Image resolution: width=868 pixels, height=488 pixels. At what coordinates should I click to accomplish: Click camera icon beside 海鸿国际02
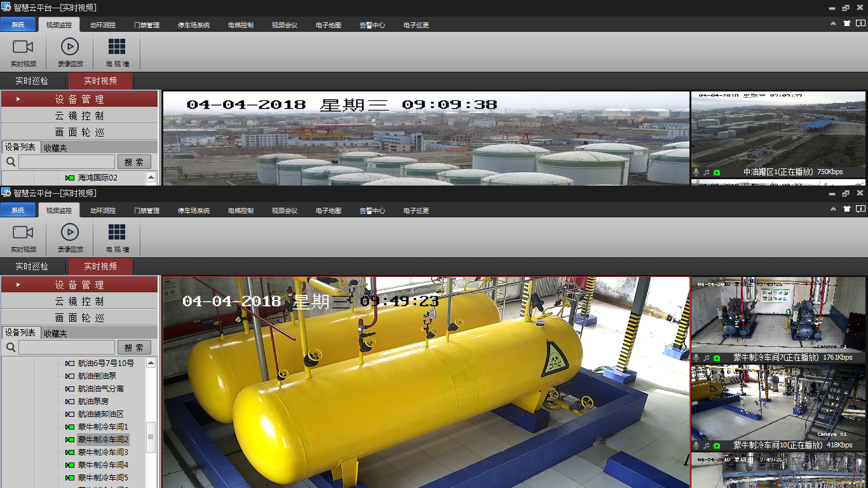point(70,178)
